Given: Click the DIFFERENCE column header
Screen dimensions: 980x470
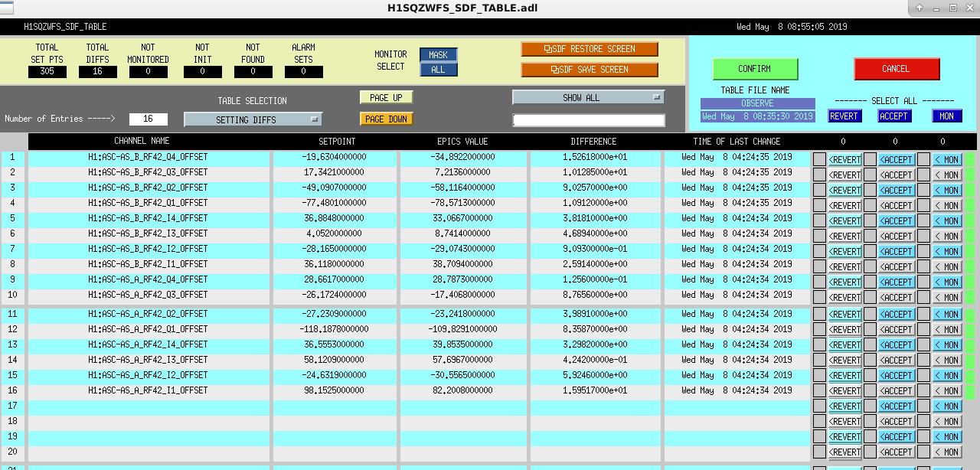Looking at the screenshot, I should pos(593,142).
